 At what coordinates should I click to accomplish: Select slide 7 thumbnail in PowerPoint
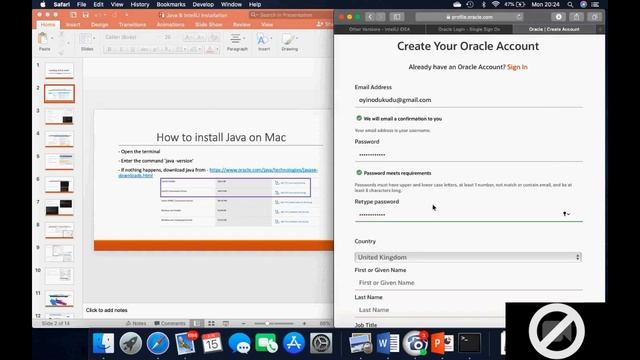tap(59, 208)
